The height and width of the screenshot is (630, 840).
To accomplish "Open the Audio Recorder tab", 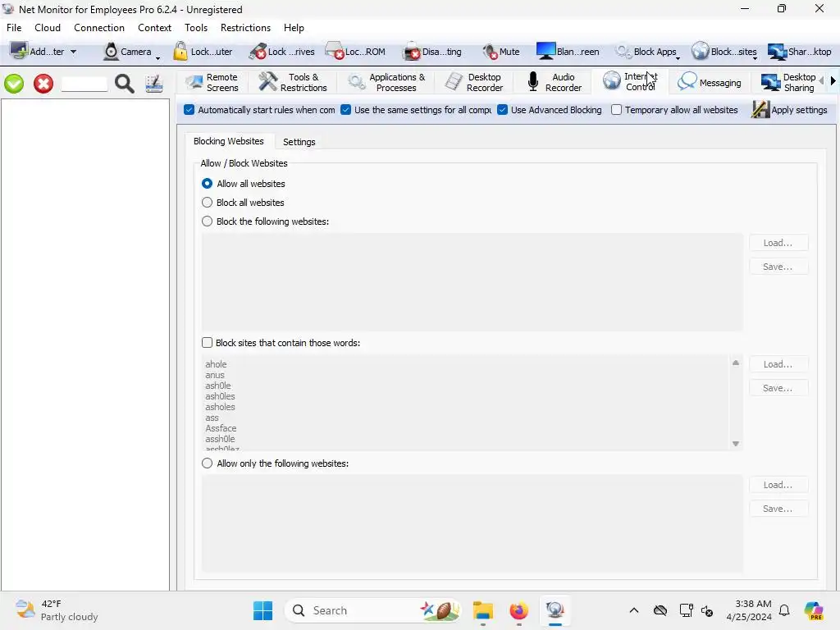I will (554, 83).
